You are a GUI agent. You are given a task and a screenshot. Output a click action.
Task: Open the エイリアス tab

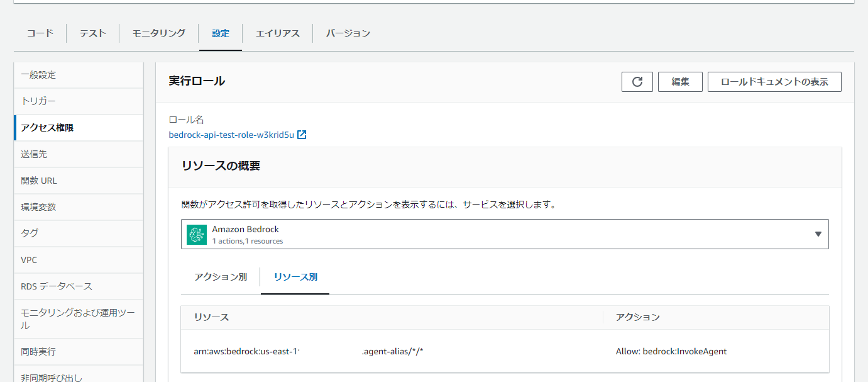[277, 33]
